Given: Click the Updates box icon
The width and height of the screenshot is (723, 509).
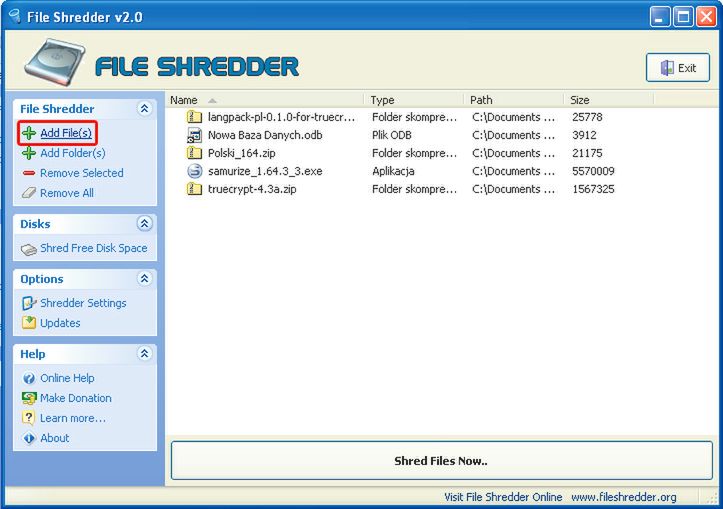Looking at the screenshot, I should pos(29,322).
